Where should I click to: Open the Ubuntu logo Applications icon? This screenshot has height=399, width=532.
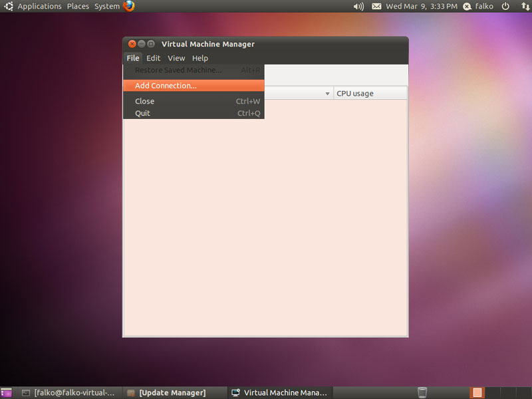tap(9, 6)
